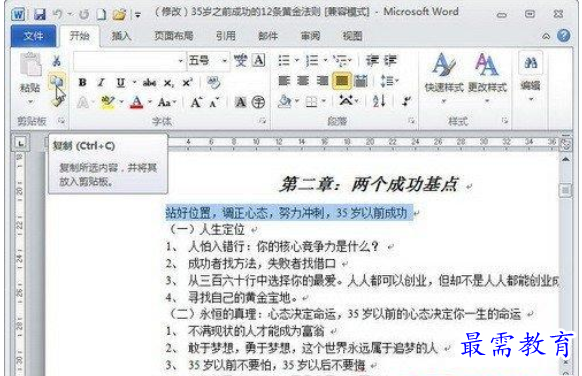Screen dimensions: 582x376
Task: Launch the 段落 dialog box
Action: (411, 121)
